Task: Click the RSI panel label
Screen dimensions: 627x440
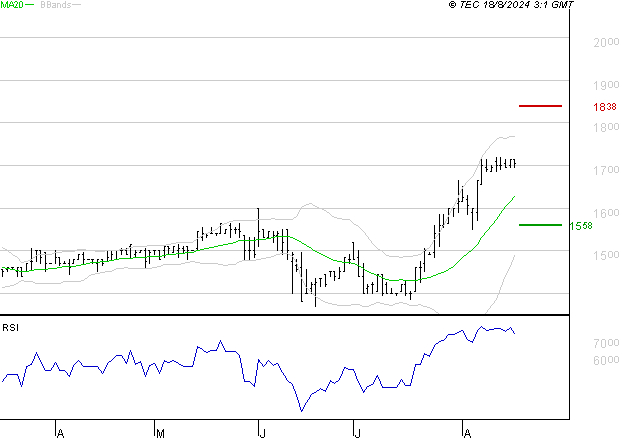Action: 10,328
